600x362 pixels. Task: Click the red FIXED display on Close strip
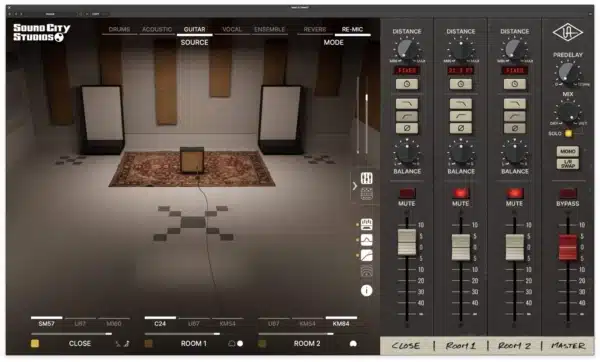(x=407, y=71)
